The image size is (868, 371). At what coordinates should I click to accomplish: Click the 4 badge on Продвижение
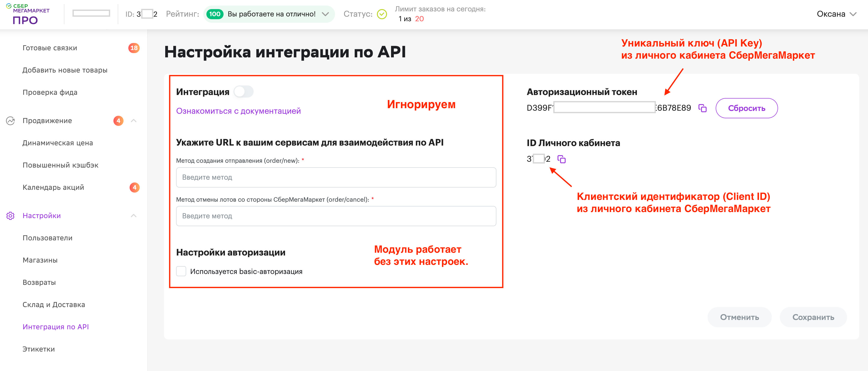click(x=118, y=121)
